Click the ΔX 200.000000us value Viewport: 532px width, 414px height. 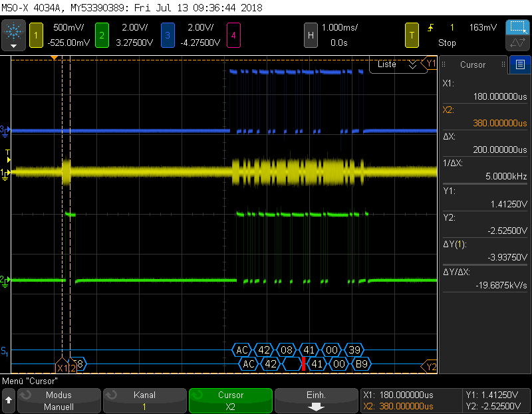500,150
